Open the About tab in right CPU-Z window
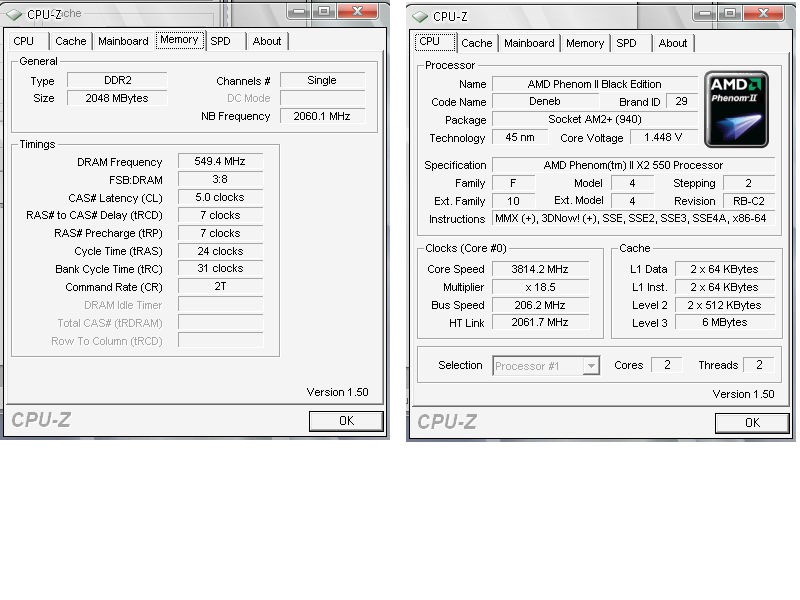Viewport: 800px width, 600px height. coord(673,43)
